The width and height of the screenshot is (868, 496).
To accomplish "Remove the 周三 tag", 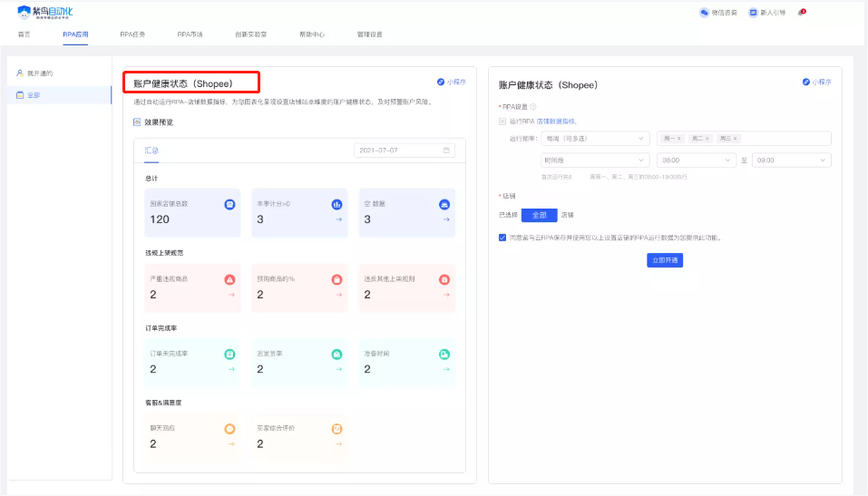I will [x=736, y=139].
